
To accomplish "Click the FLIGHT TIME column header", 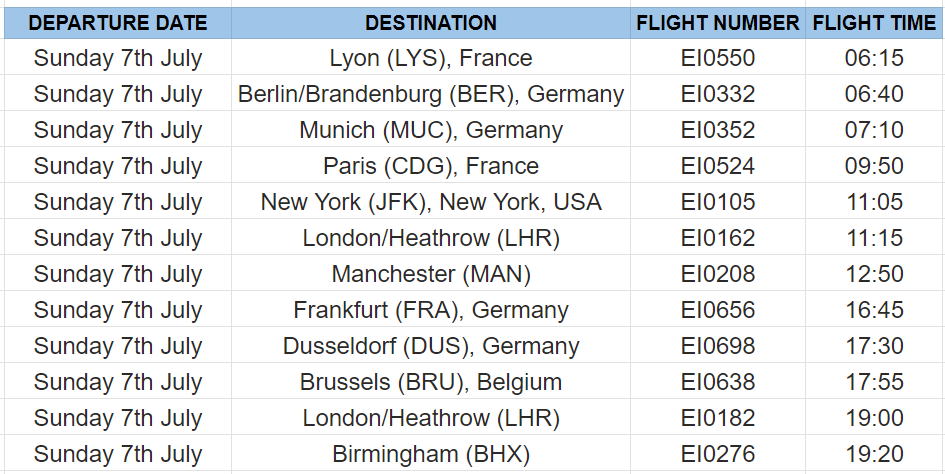I will (874, 23).
